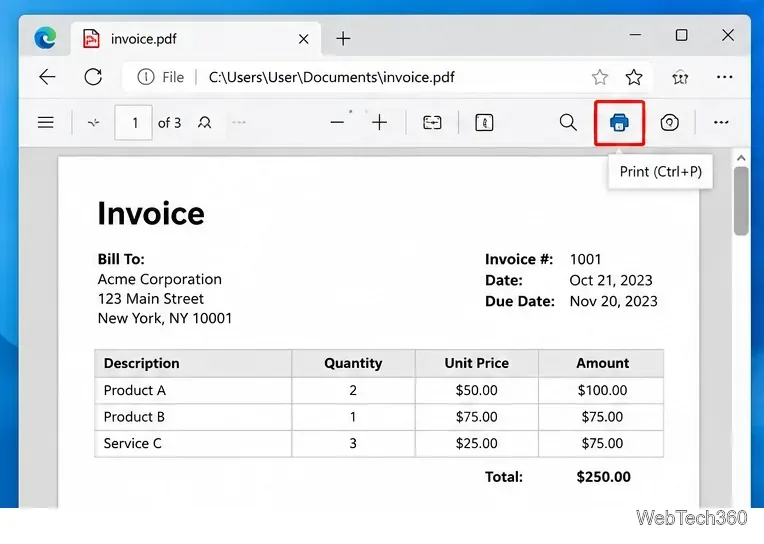Viewport: 764px width, 544px height.
Task: Click the invoice number '1001'
Action: [585, 259]
